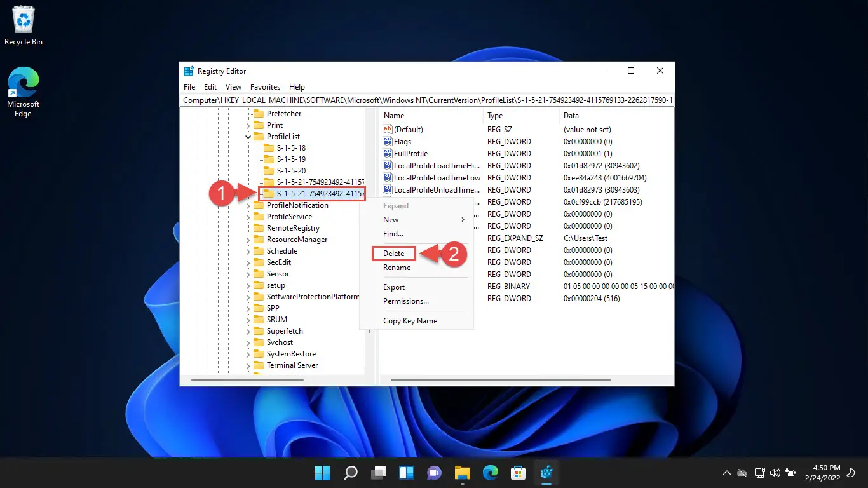Open the Widgets taskbar icon
The height and width of the screenshot is (488, 868).
point(407,473)
